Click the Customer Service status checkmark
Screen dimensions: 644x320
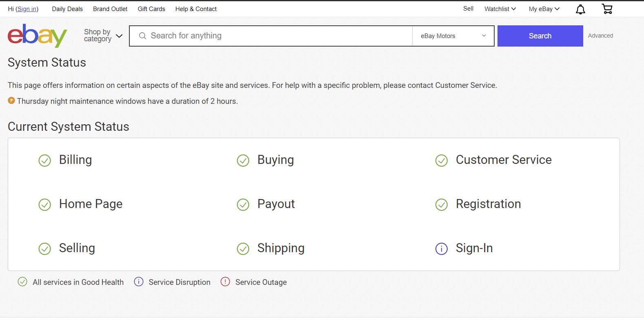pos(442,160)
